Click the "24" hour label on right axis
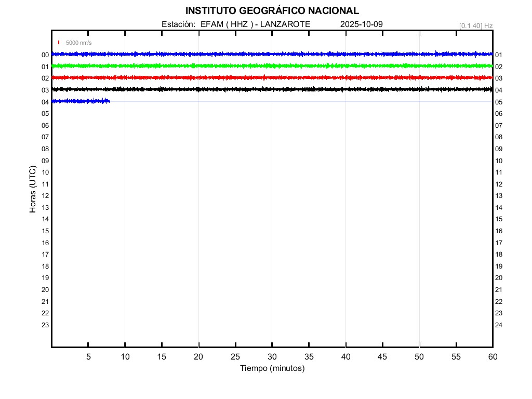 click(x=499, y=325)
